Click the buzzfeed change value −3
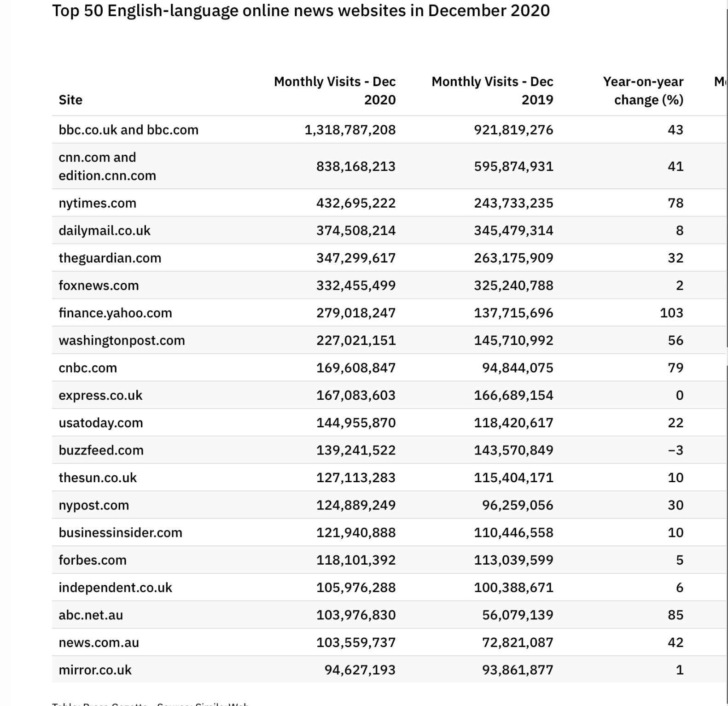The height and width of the screenshot is (706, 728). [676, 450]
